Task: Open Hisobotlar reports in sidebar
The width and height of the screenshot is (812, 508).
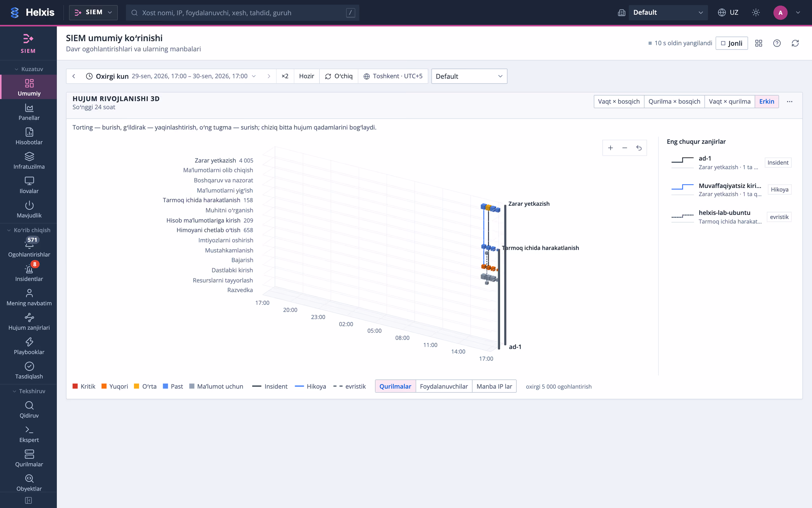Action: [29, 137]
